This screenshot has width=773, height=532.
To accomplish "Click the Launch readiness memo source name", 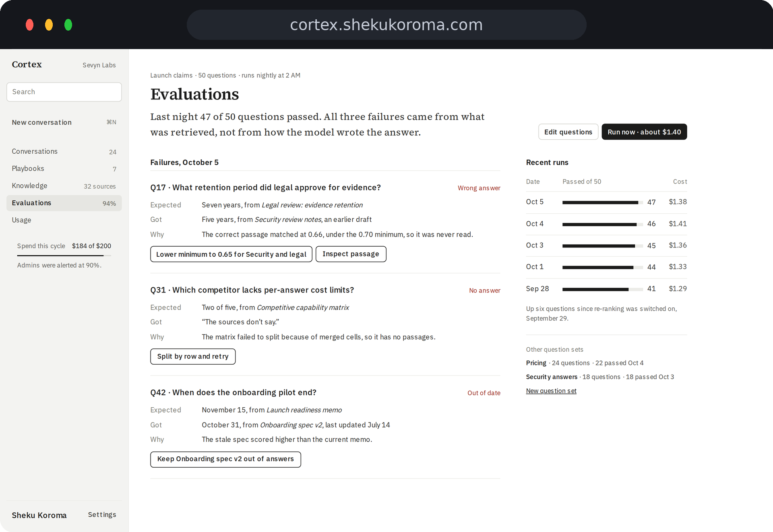I will pos(304,410).
